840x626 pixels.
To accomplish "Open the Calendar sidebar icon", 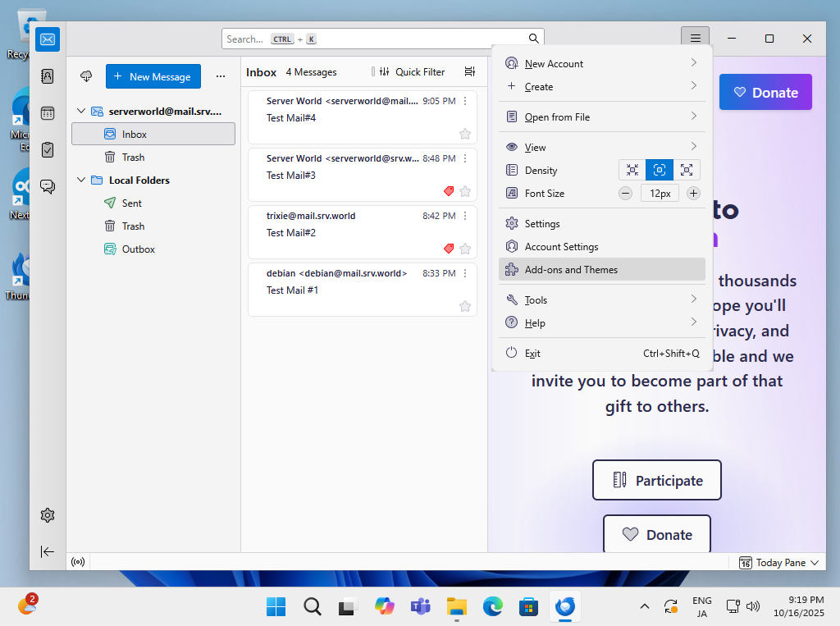I will (x=48, y=113).
